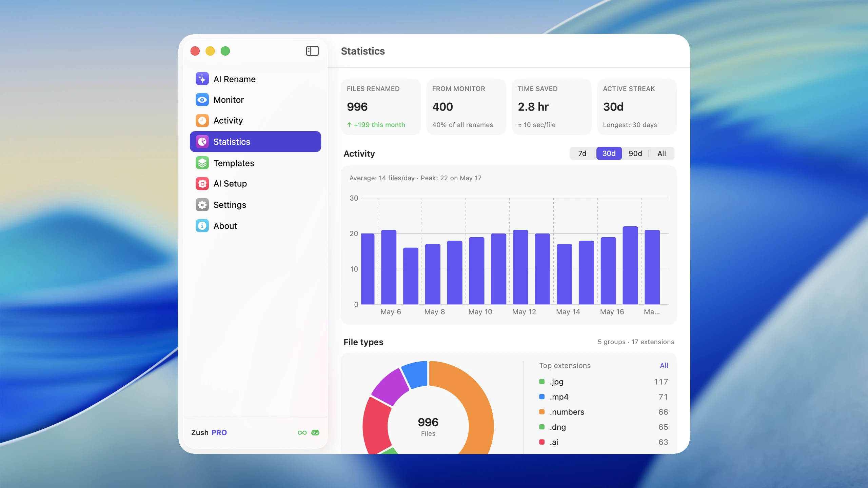Click the About info icon
The width and height of the screenshot is (868, 488).
tap(202, 226)
